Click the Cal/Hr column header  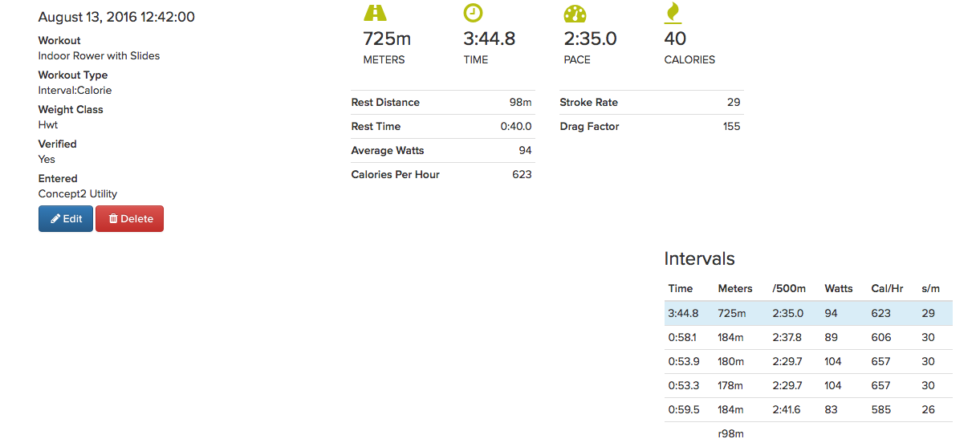[x=887, y=288]
